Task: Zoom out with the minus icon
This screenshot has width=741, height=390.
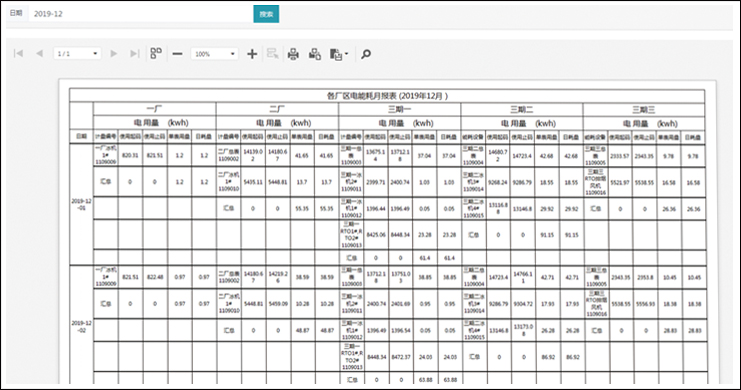Action: pos(177,54)
